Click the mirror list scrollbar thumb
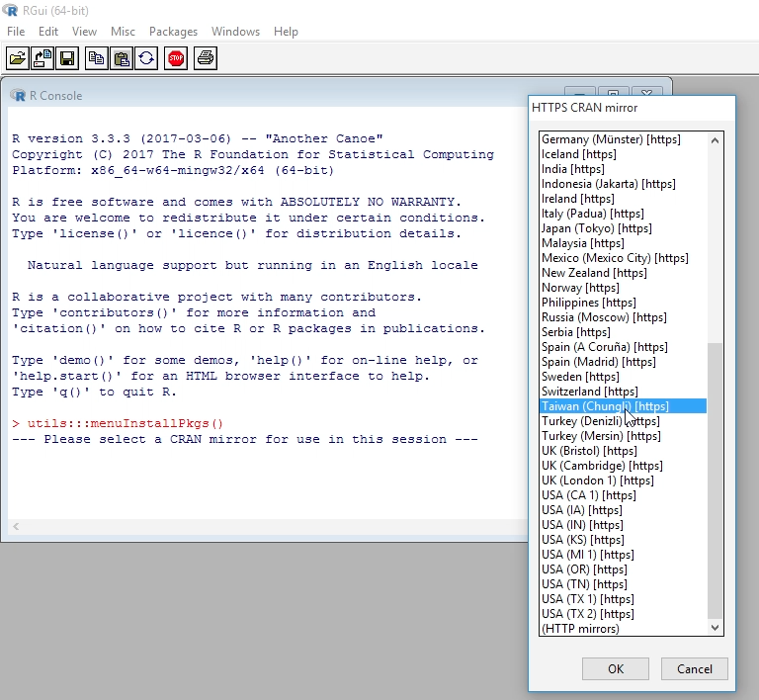This screenshot has height=700, width=759. coord(715,481)
